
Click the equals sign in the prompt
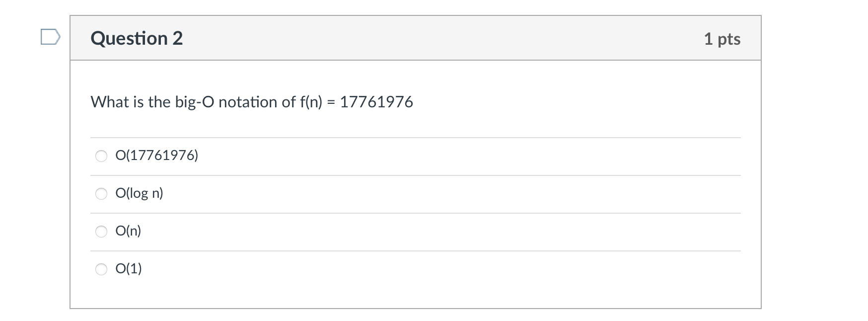click(331, 102)
